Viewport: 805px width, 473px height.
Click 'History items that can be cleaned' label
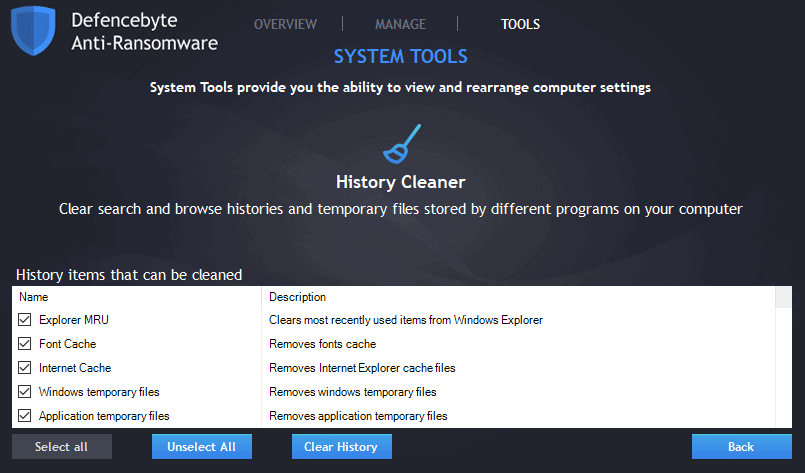(x=129, y=275)
